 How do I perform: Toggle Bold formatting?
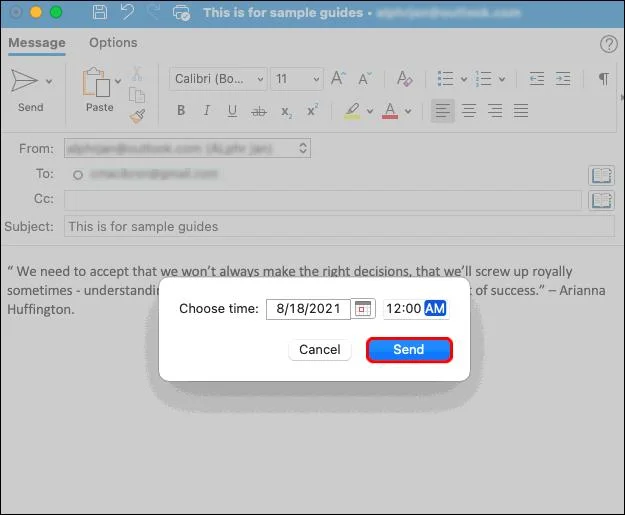click(181, 110)
